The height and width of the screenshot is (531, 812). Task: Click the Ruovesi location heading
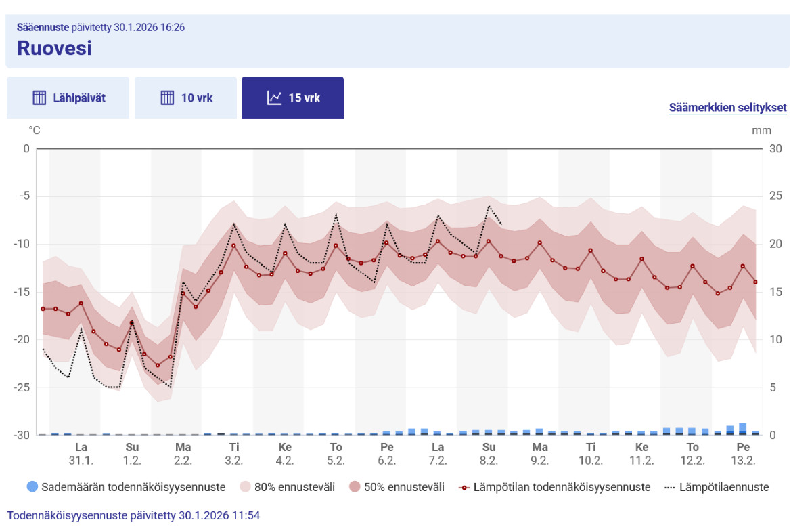[54, 48]
